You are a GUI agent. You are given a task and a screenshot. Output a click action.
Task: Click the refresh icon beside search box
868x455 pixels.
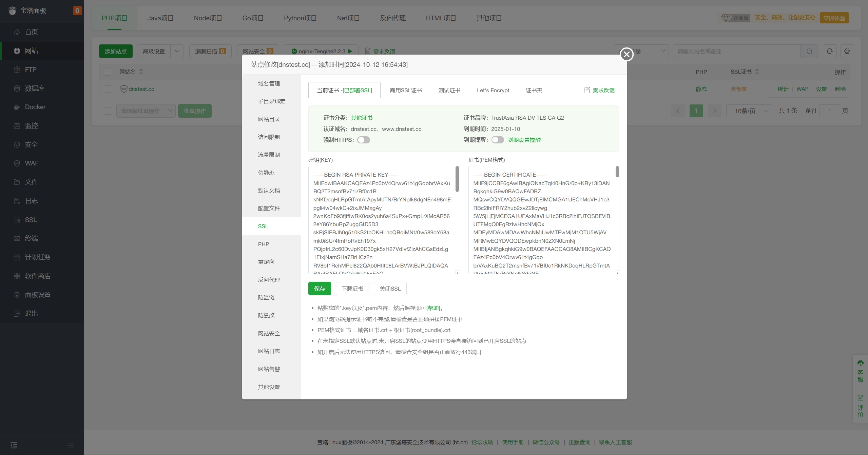(829, 51)
